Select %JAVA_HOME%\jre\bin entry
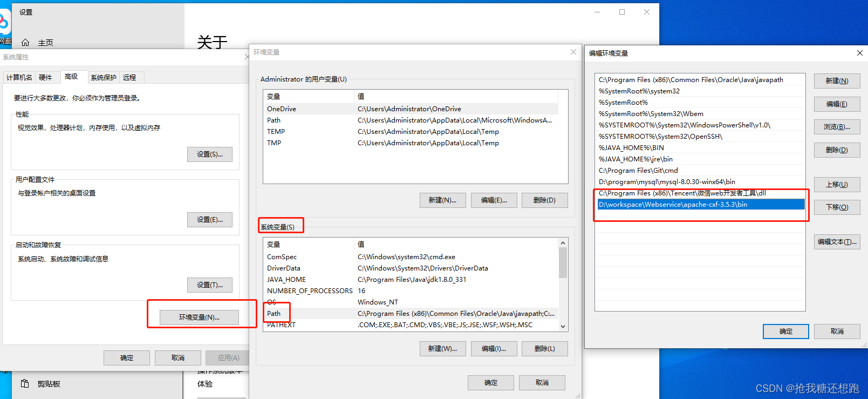Image resolution: width=868 pixels, height=399 pixels. tap(700, 159)
